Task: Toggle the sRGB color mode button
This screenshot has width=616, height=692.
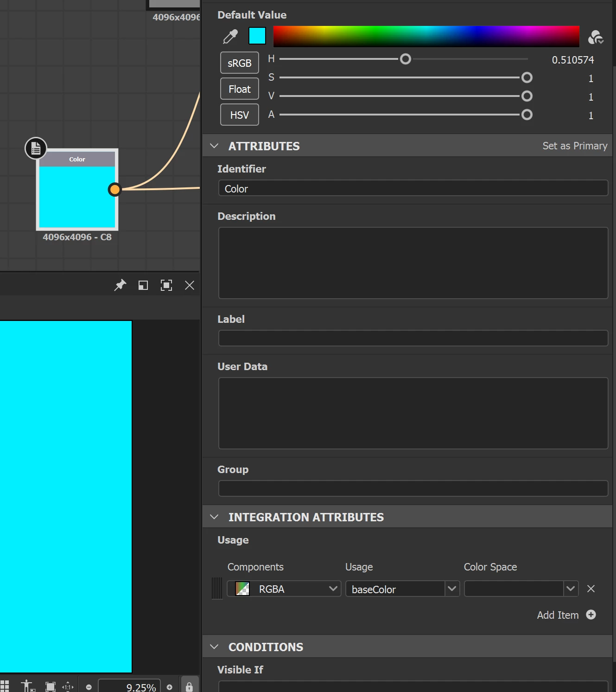Action: [x=240, y=63]
